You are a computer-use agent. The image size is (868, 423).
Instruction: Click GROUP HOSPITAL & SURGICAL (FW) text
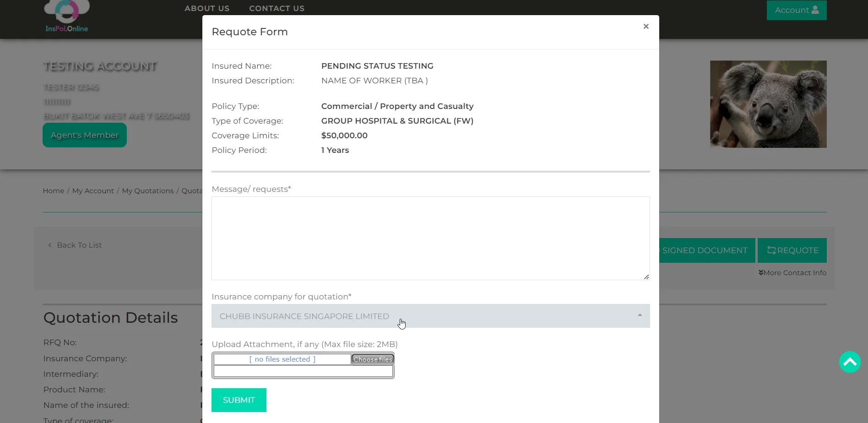coord(397,121)
